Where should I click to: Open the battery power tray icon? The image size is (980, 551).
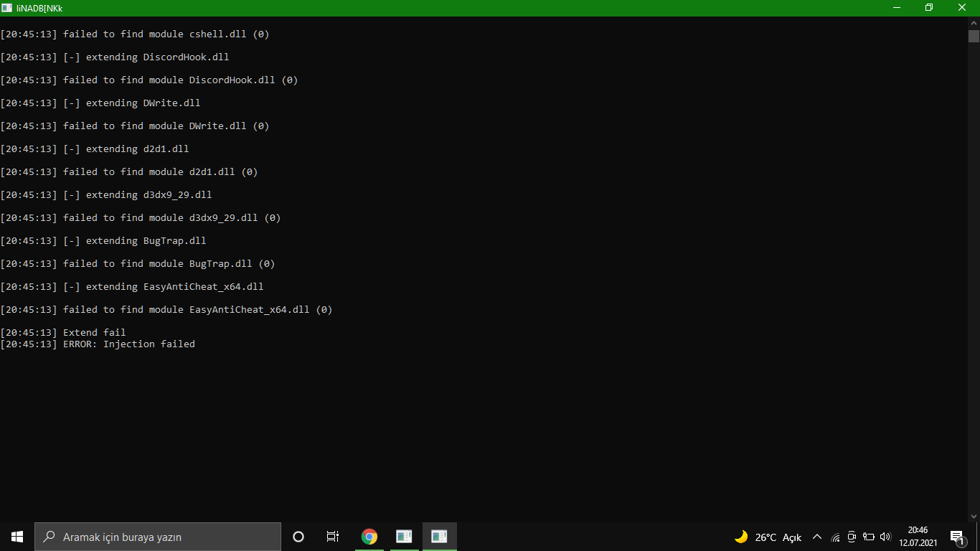click(868, 537)
